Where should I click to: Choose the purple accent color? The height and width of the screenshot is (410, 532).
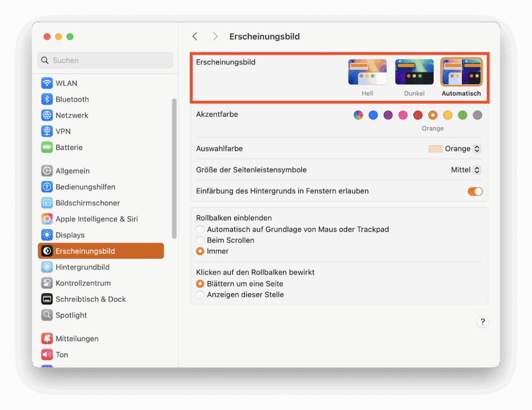pyautogui.click(x=388, y=115)
